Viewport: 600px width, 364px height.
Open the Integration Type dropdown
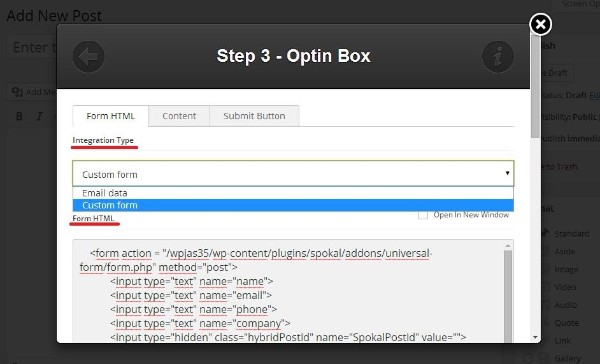click(x=293, y=174)
